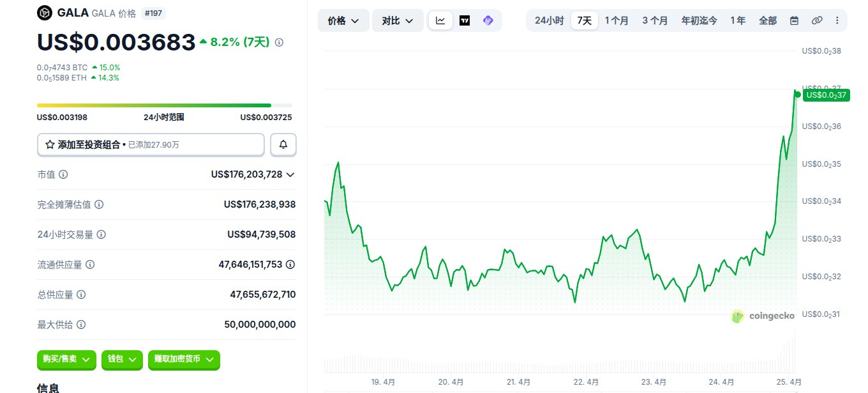868x393 pixels.
Task: Click the US$176,203,728 market cap value
Action: [x=246, y=174]
